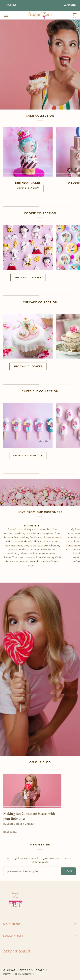Click the Shop All Cakes button
80x980 pixels.
[x=28, y=188]
